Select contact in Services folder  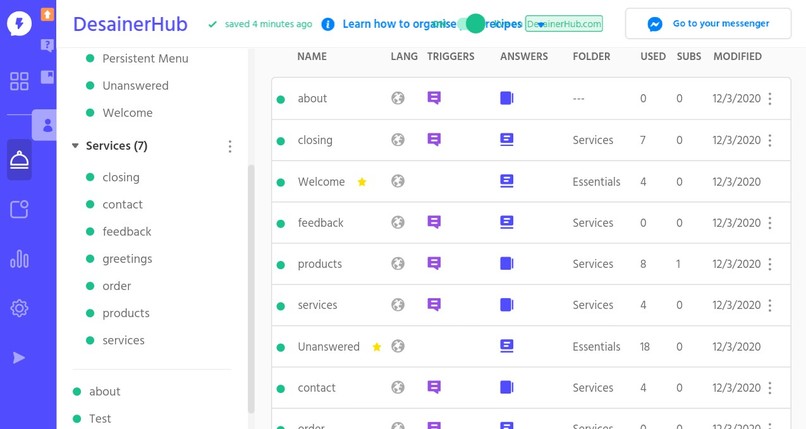[122, 204]
